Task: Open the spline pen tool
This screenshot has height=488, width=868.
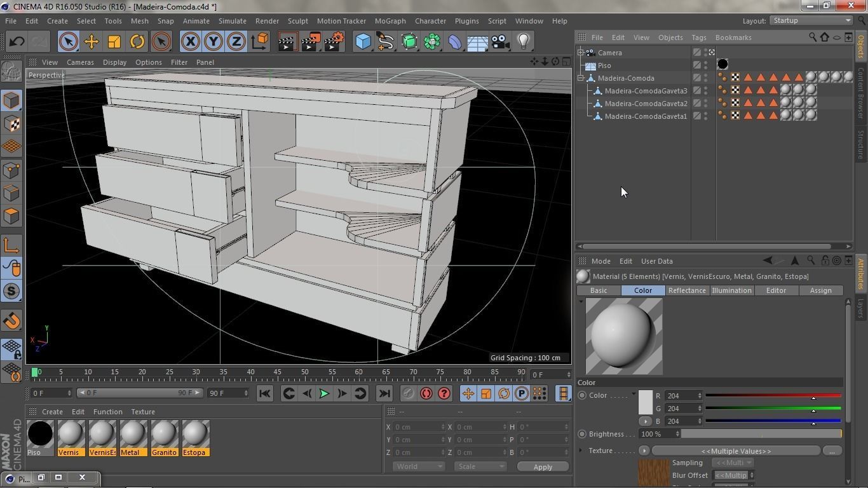Action: (386, 42)
